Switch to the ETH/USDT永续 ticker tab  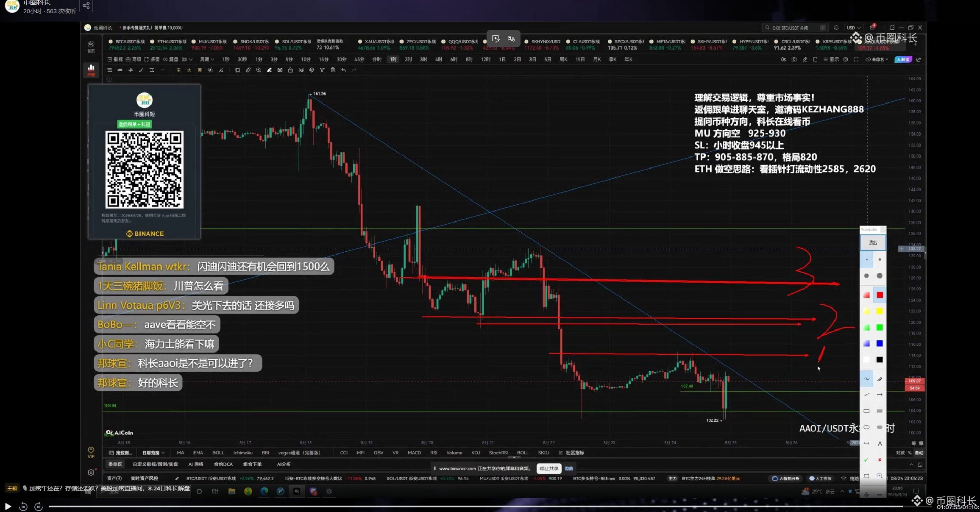168,45
